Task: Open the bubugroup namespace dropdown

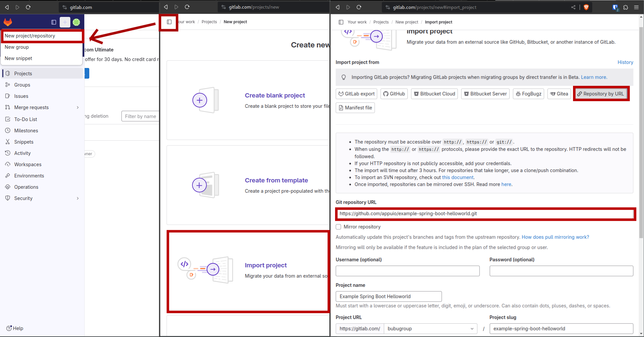Action: (430, 328)
